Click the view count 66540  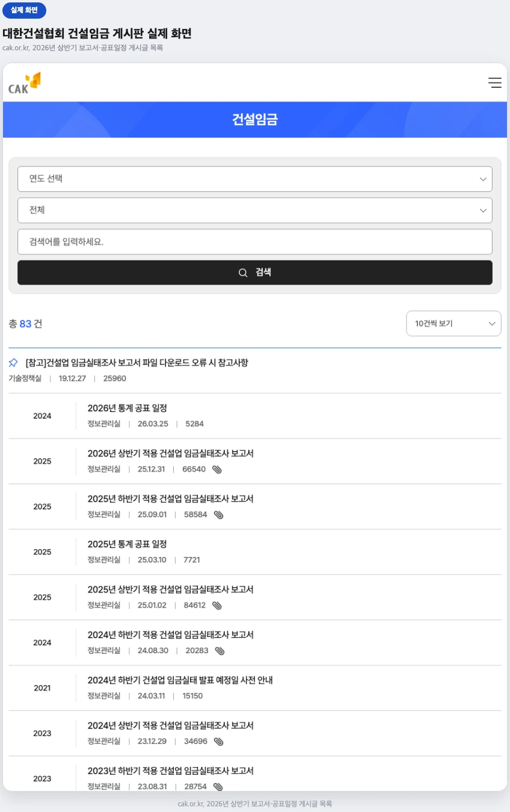point(194,469)
